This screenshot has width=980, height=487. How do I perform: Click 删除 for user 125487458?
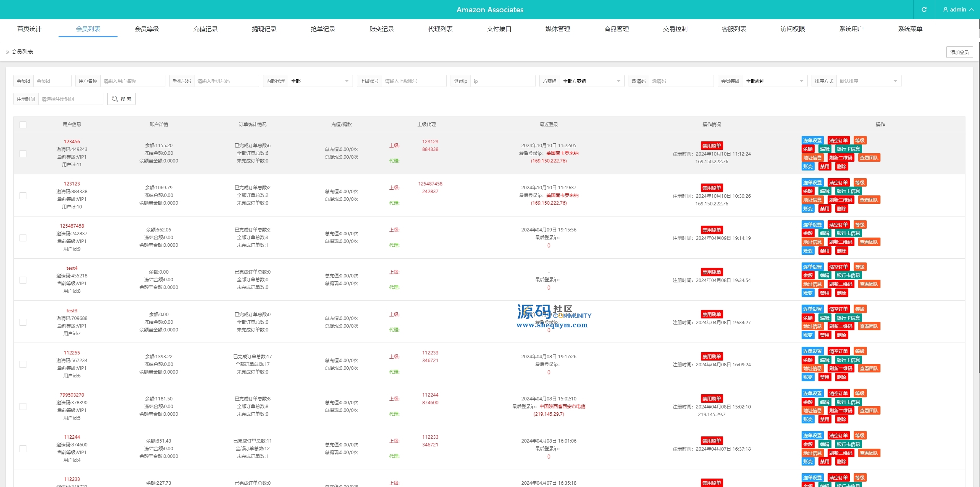pyautogui.click(x=841, y=251)
